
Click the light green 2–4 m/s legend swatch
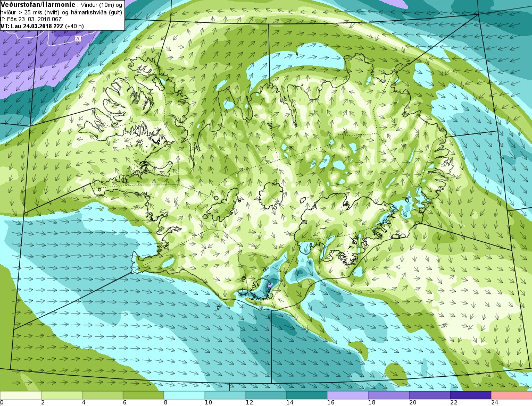(x=62, y=395)
